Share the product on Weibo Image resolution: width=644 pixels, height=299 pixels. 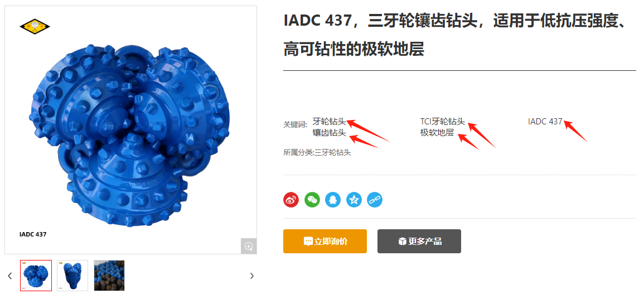coord(291,200)
